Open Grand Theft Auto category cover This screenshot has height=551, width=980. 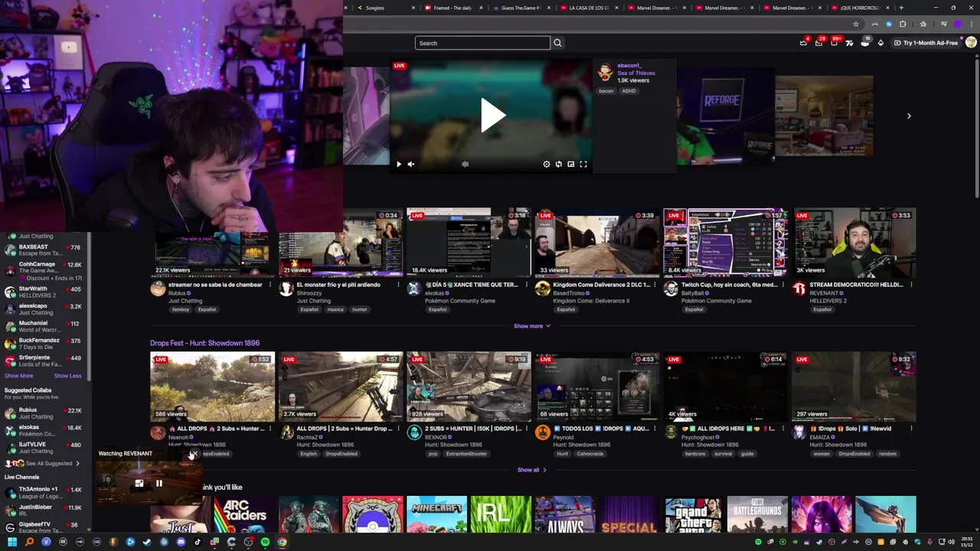click(693, 514)
